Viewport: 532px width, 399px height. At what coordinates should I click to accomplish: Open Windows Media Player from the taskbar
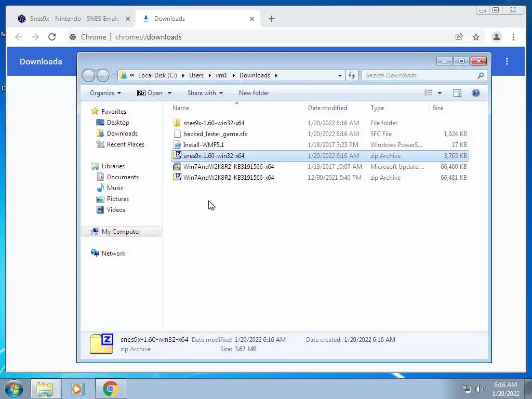(77, 389)
